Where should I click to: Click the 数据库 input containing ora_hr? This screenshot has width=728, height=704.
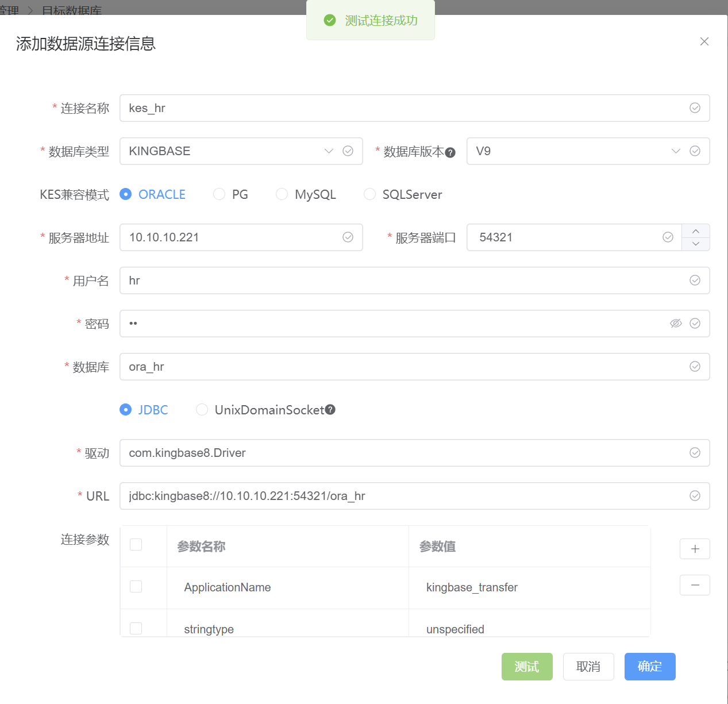pyautogui.click(x=414, y=367)
